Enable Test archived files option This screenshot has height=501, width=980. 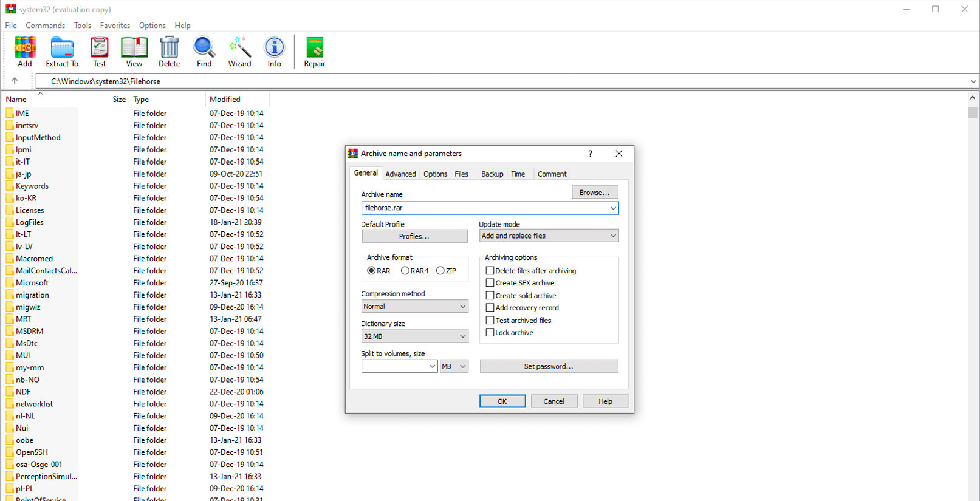pyautogui.click(x=490, y=320)
